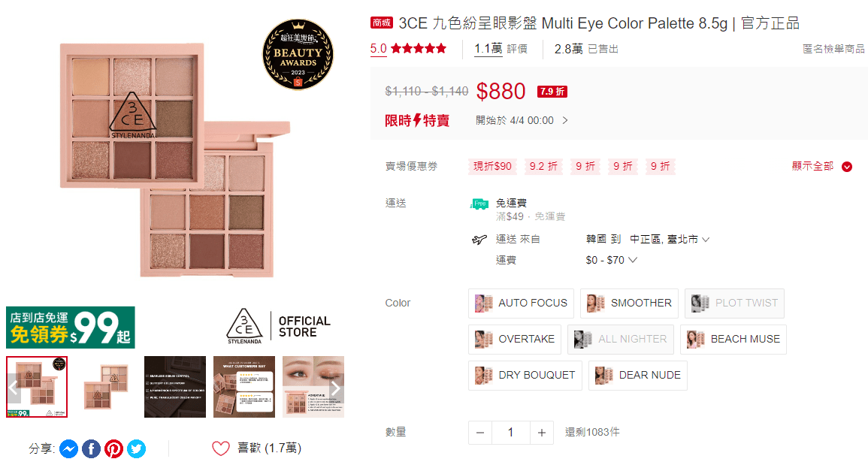Jump to the 5.0 star rating link
The image size is (868, 465).
(408, 49)
